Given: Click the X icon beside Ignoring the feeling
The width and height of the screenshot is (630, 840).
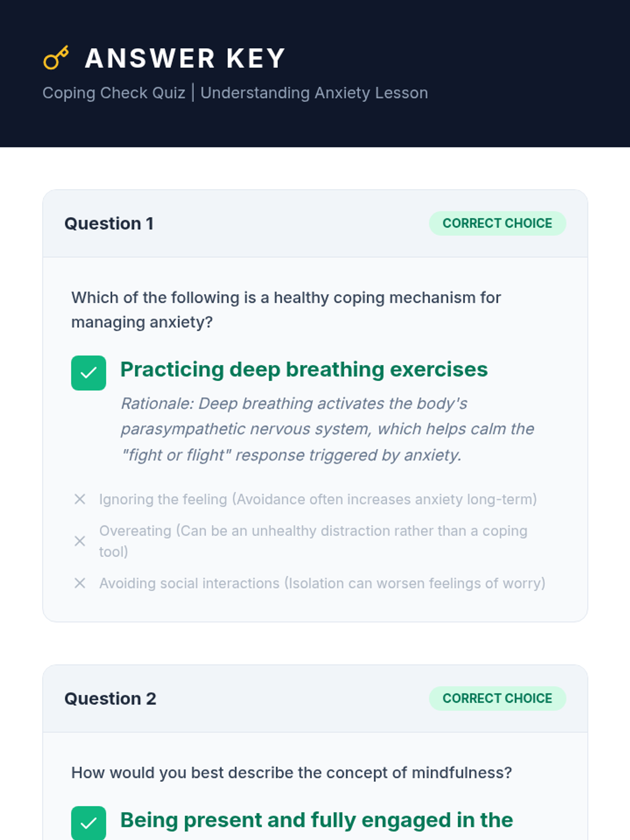Looking at the screenshot, I should [80, 499].
